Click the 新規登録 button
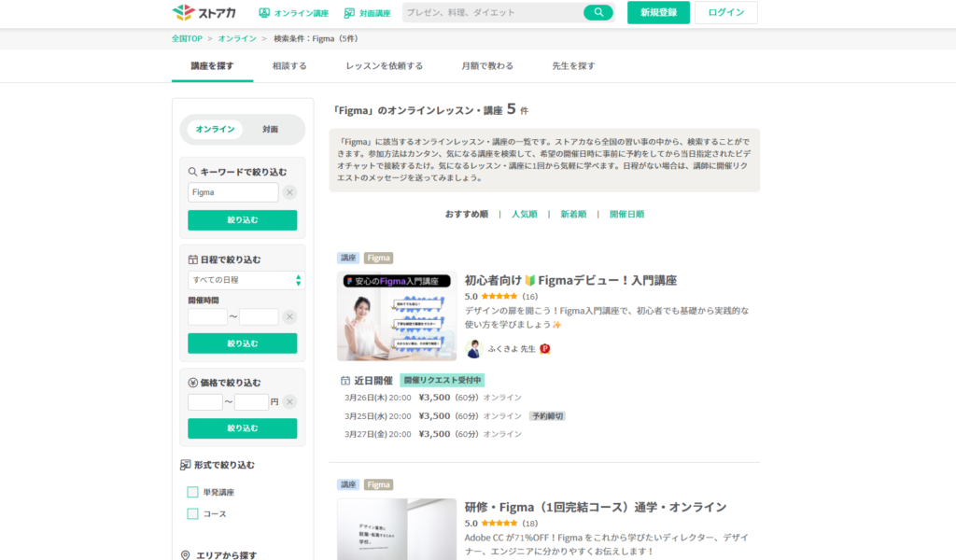 pyautogui.click(x=658, y=12)
